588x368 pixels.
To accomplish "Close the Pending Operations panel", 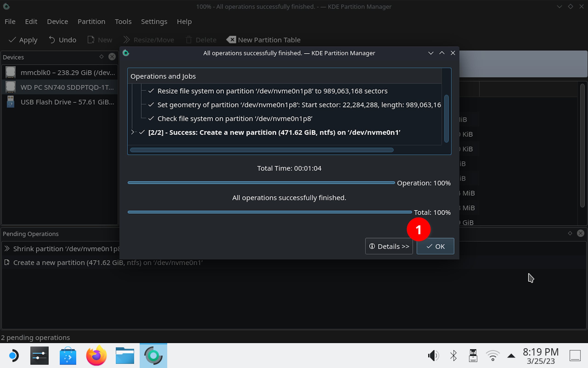I will [x=580, y=233].
